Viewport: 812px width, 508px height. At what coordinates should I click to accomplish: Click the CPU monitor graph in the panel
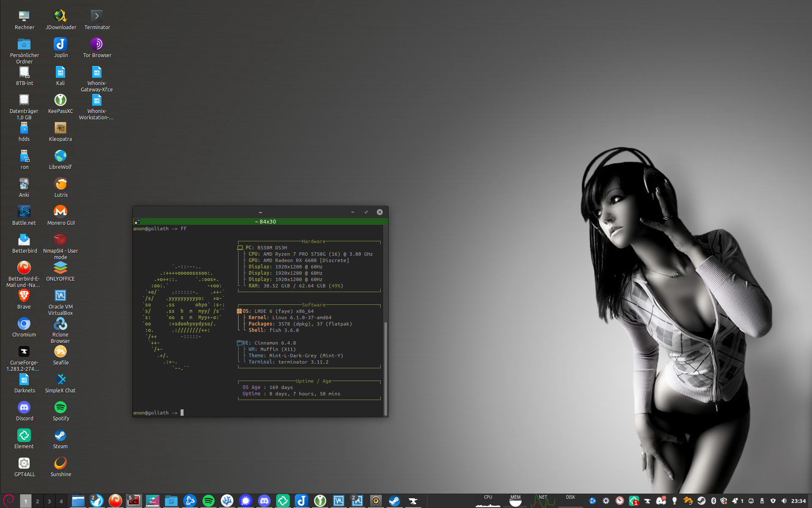488,501
